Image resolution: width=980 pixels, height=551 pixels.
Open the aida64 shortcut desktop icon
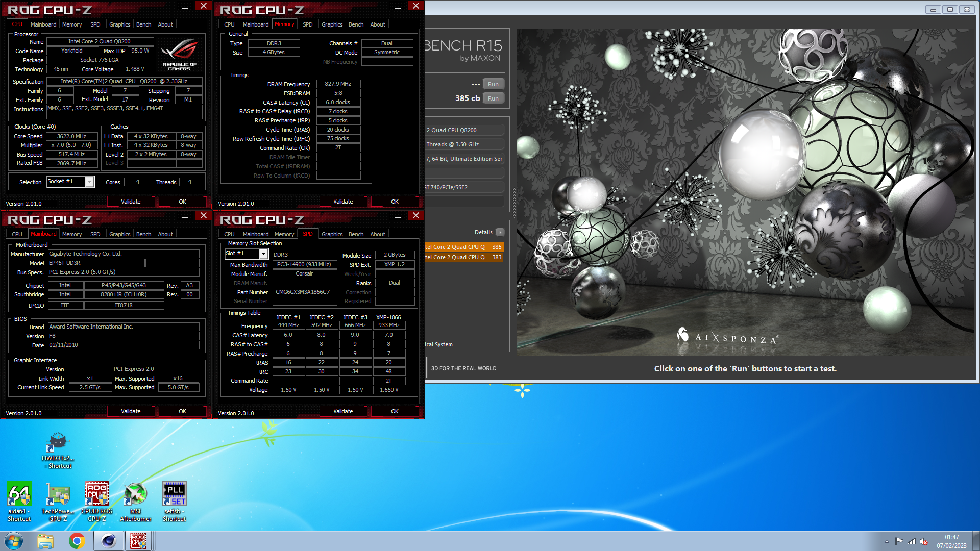tap(19, 502)
